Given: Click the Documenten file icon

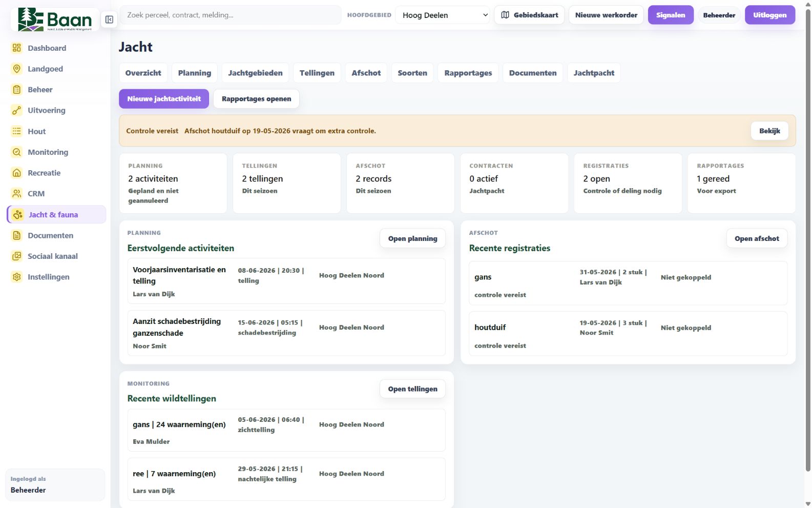Looking at the screenshot, I should pos(17,235).
